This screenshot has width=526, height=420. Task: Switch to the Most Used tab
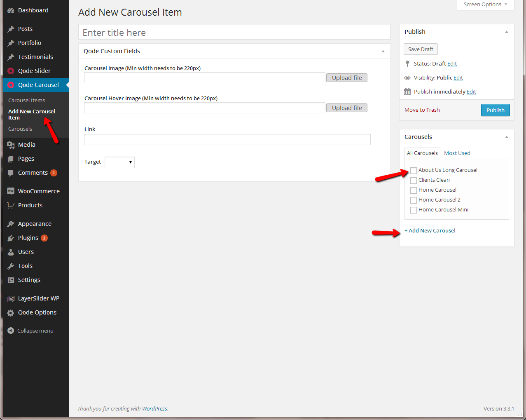coord(457,153)
